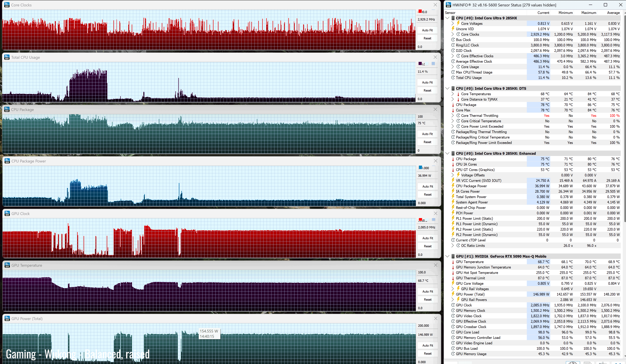The height and width of the screenshot is (364, 626).
Task: Expand the Core Temperatures row
Action: (x=453, y=94)
